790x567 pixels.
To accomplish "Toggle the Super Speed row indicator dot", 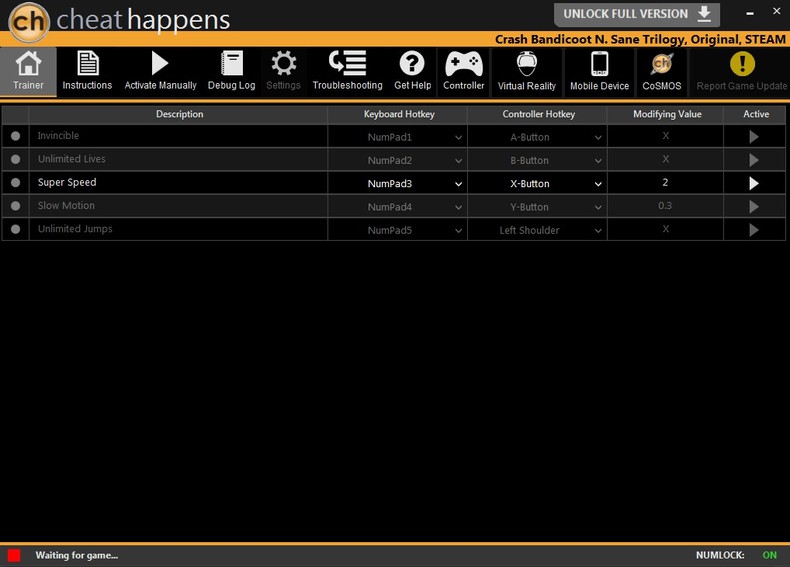I will click(x=16, y=182).
